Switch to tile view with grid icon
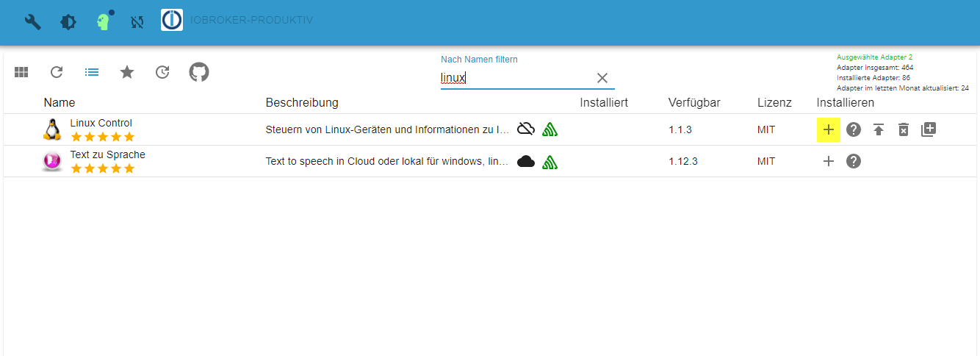Viewport: 980px width, 356px height. coord(21,72)
